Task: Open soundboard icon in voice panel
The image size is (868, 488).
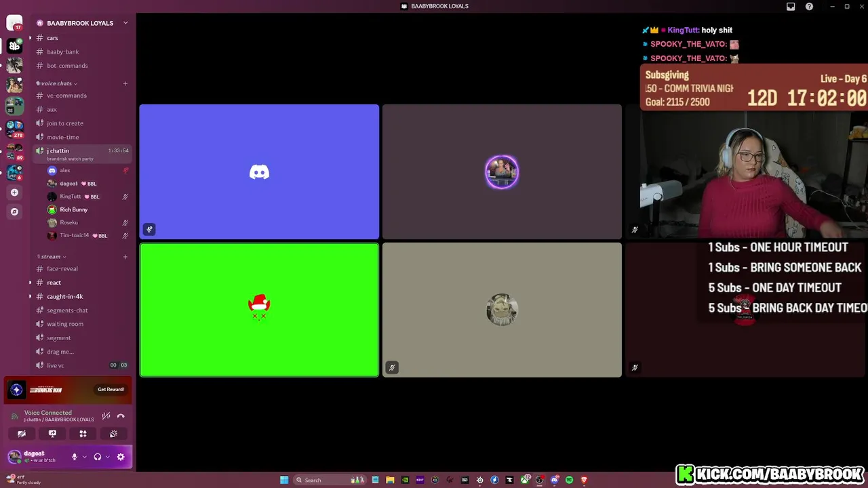Action: [x=113, y=434]
